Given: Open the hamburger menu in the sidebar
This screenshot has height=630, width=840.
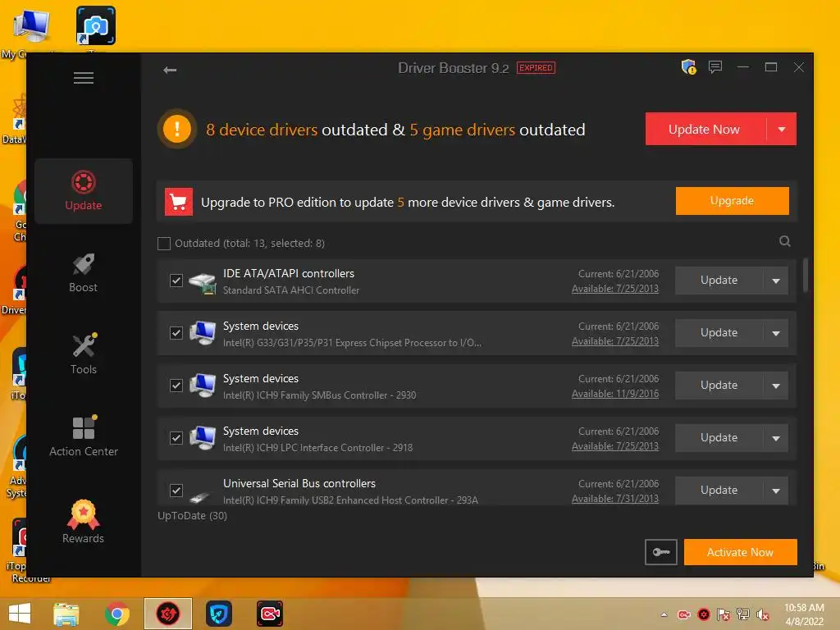Looking at the screenshot, I should (x=84, y=78).
